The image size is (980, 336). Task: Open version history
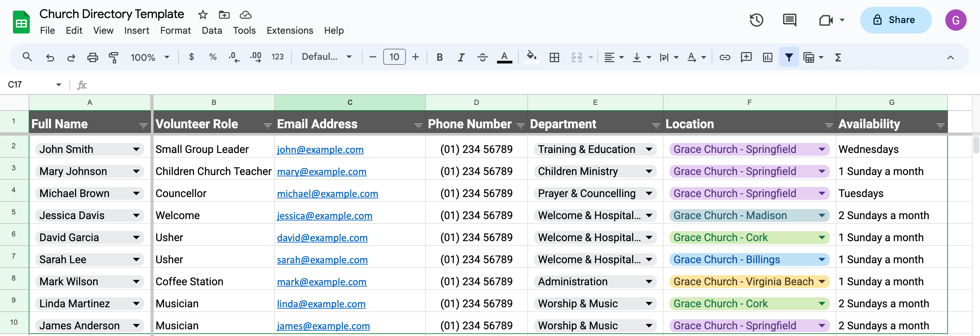click(x=756, y=20)
